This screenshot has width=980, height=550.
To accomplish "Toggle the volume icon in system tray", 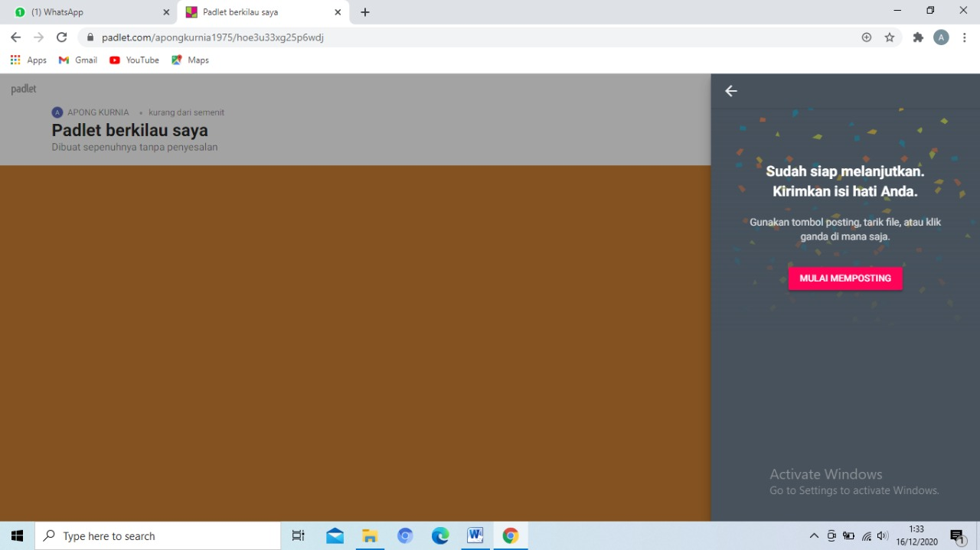I will point(883,535).
